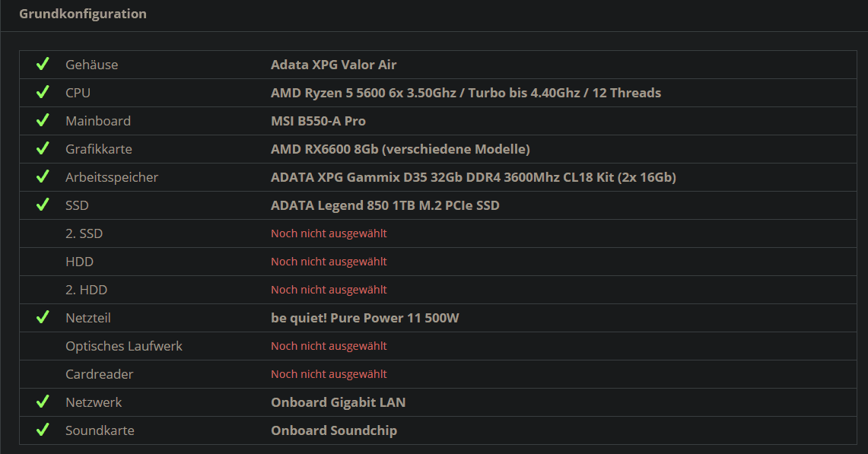Click the Grafikkarte row checkmark icon
Image resolution: width=868 pixels, height=454 pixels.
pos(43,149)
